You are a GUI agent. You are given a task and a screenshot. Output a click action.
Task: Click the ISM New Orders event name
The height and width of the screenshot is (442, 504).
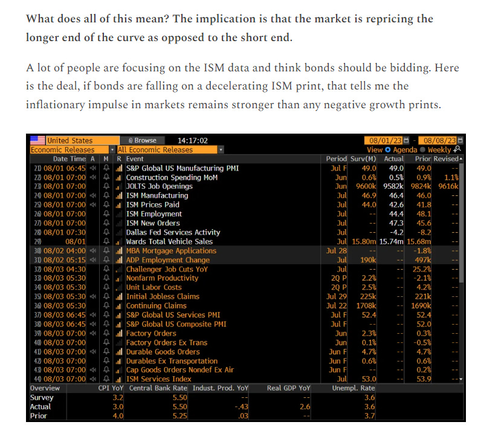coord(153,223)
